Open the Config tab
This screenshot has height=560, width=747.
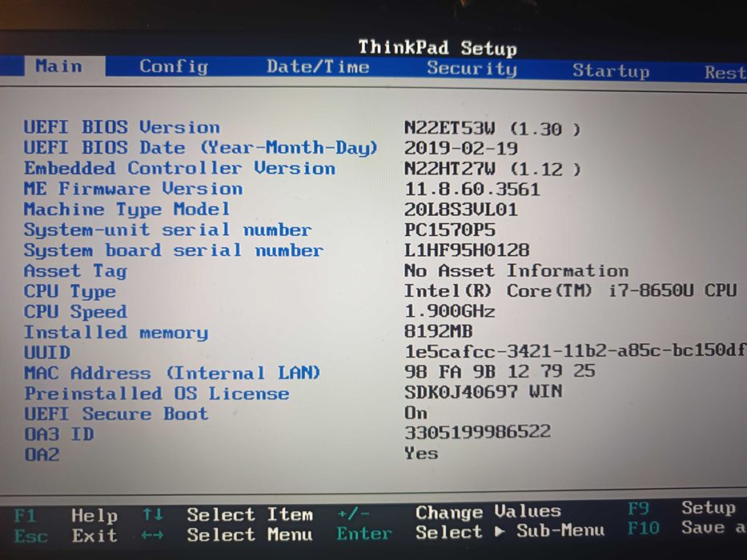[x=174, y=66]
